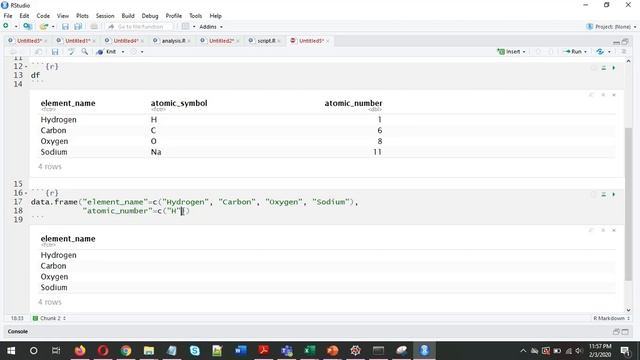
Task: Click the Sodium row in first table
Action: point(328,152)
